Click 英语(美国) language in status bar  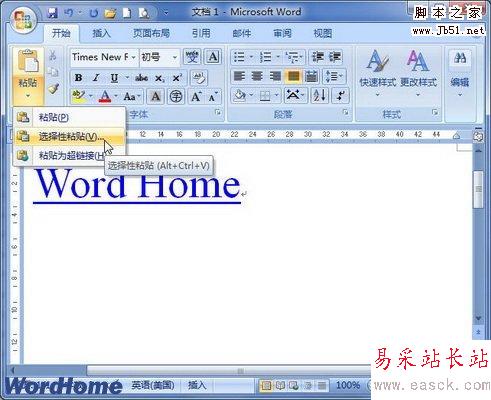coord(153,386)
